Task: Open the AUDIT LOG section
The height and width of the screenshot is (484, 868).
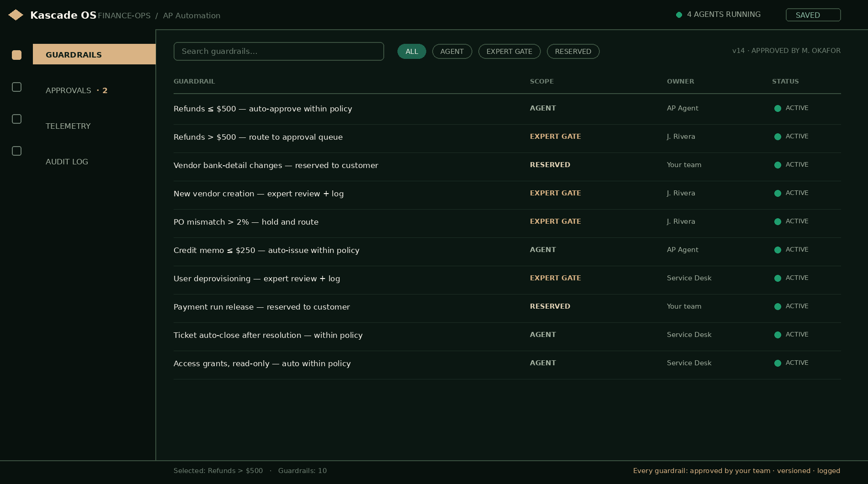Action: pyautogui.click(x=67, y=162)
